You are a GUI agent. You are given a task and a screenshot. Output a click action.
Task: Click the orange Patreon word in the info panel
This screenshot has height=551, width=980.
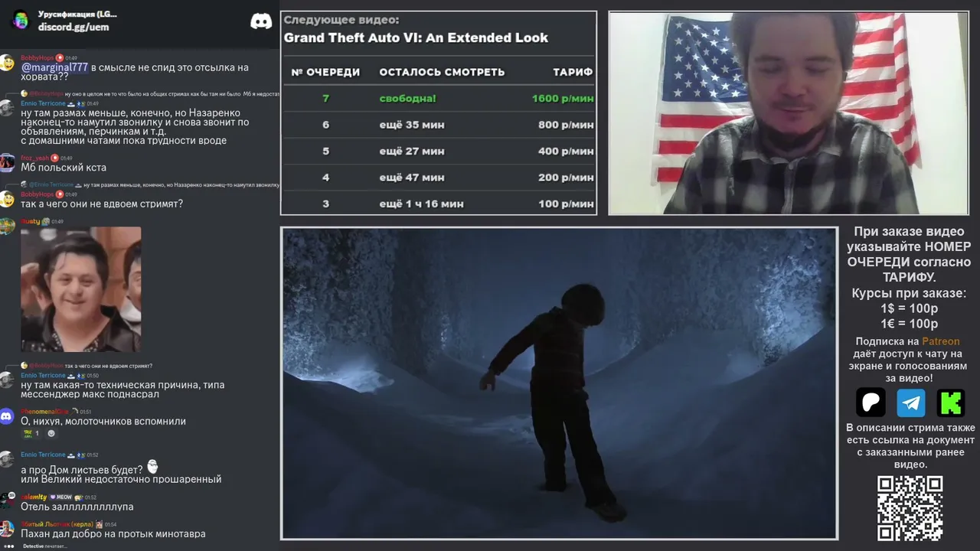click(940, 341)
